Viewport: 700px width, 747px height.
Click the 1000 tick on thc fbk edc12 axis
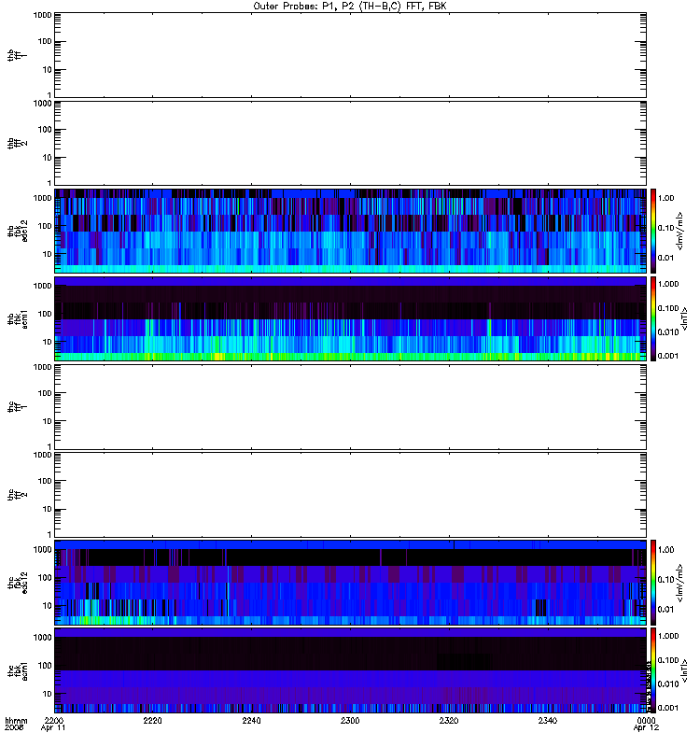(x=42, y=550)
